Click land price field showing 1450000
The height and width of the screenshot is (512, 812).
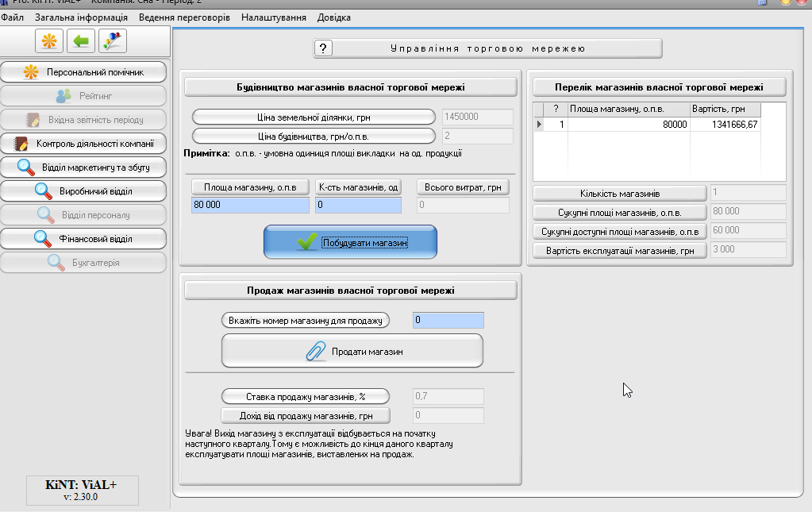(x=478, y=117)
